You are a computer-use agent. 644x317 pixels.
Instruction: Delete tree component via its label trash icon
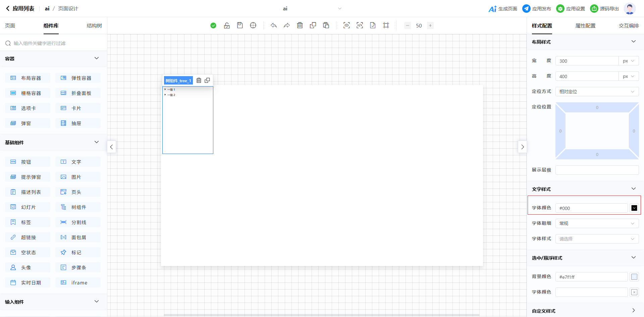pos(199,81)
